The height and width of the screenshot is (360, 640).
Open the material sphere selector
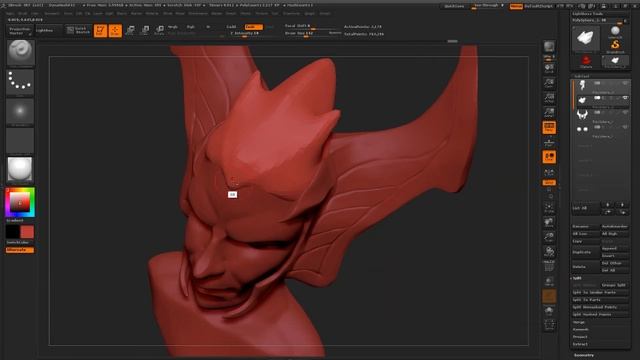[20, 169]
